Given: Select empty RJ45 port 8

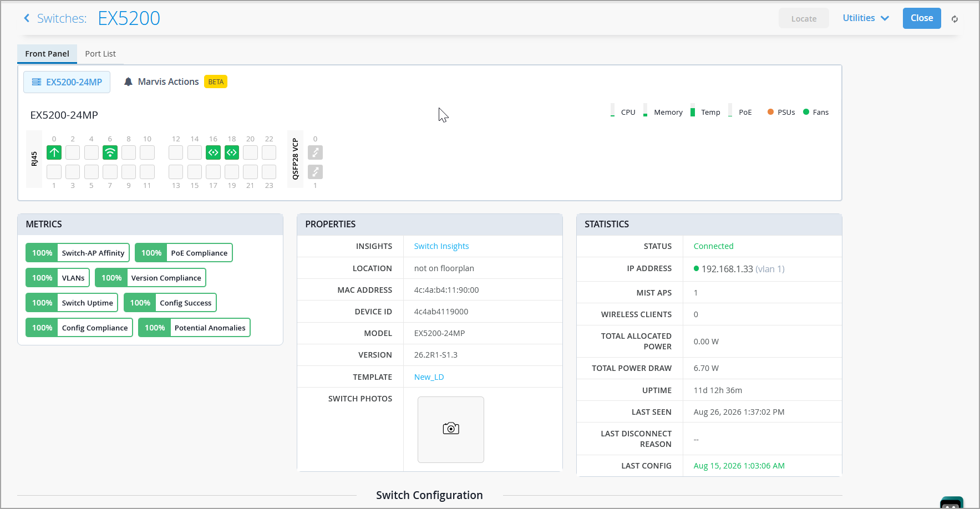Looking at the screenshot, I should tap(129, 152).
